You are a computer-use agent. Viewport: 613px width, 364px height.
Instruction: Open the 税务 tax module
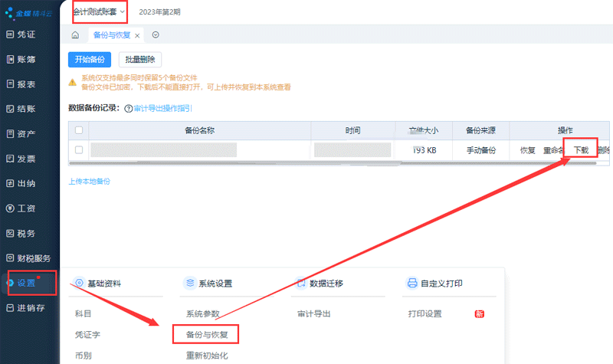tap(21, 234)
